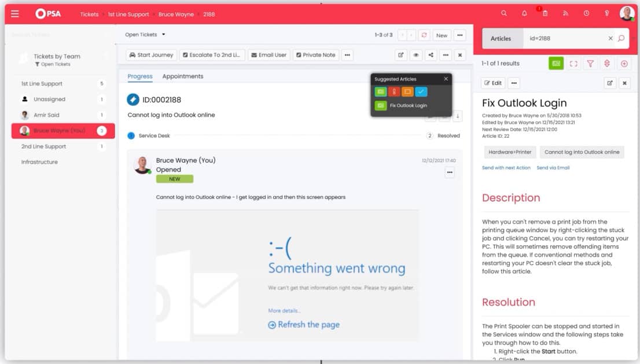
Task: Toggle the eye watch icon on ticket
Action: (415, 55)
